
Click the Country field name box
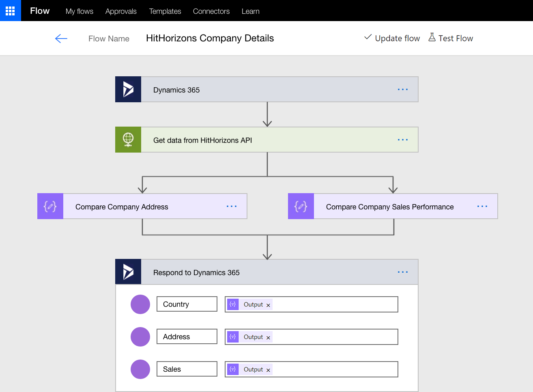click(x=187, y=304)
